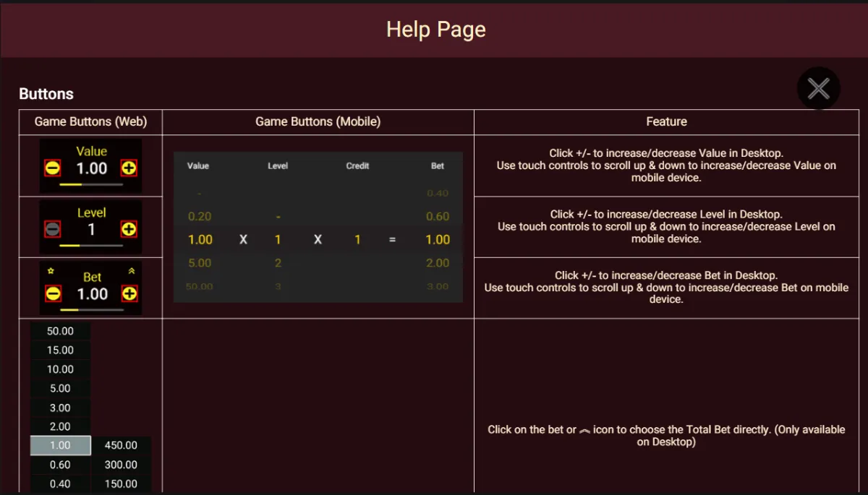Click faded 50.00 in the mobile Value column

pos(200,287)
